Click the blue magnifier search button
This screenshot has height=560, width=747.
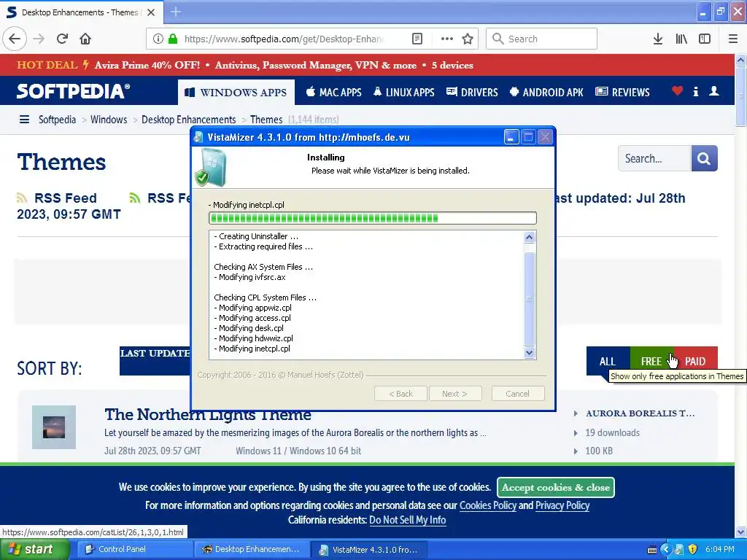[x=704, y=158]
